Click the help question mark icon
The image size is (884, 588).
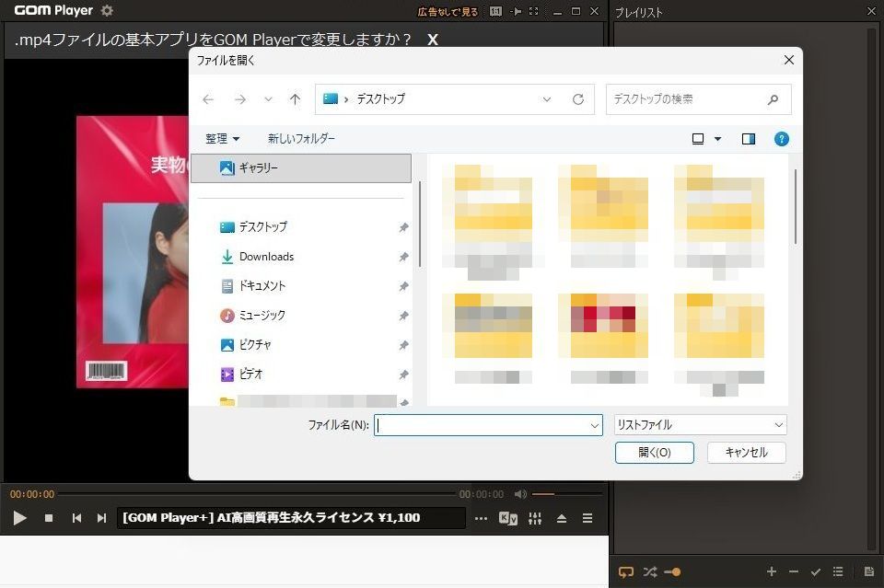pos(781,139)
